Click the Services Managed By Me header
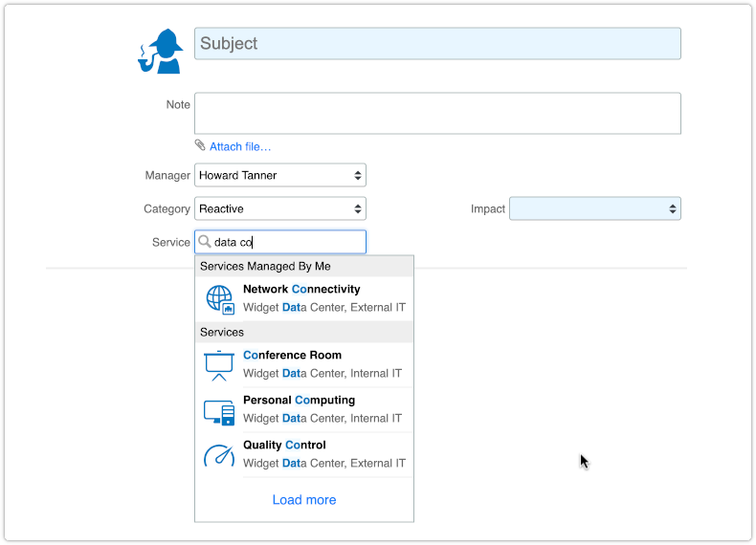The image size is (756, 545). 304,267
